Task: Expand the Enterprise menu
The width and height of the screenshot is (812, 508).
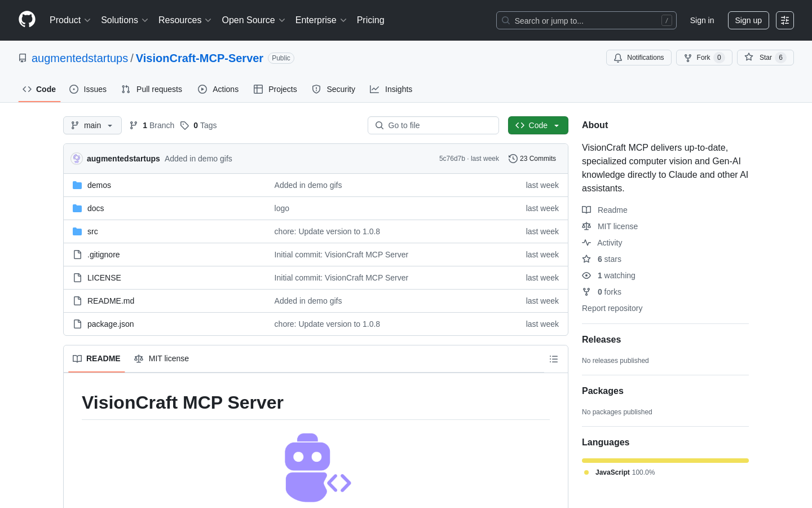Action: (x=321, y=20)
